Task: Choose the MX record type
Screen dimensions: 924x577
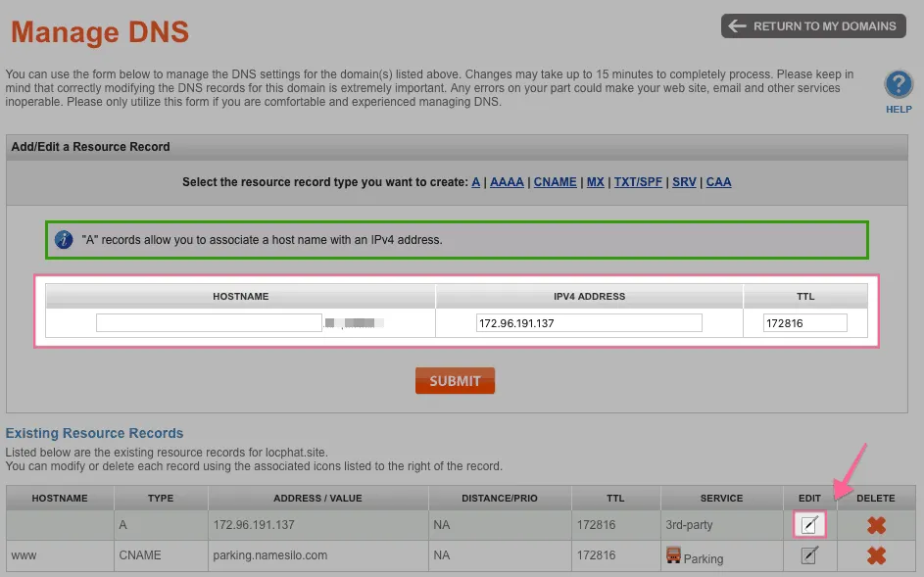Action: click(595, 182)
